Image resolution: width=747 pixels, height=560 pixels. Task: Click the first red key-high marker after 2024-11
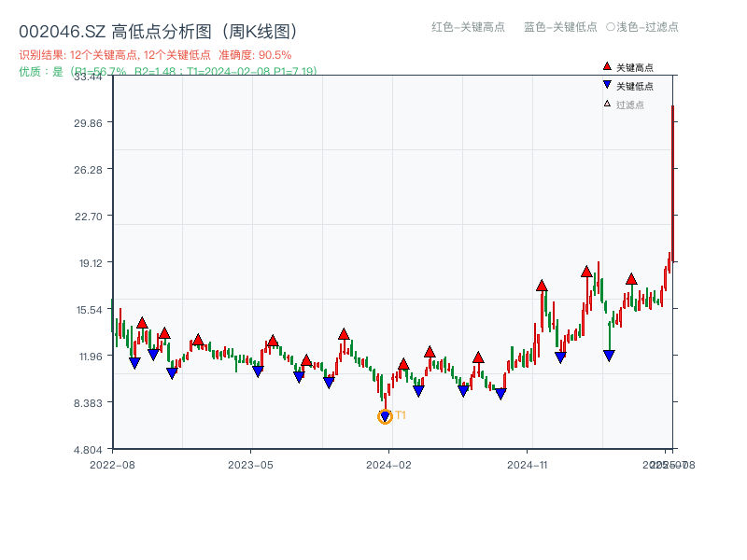(x=542, y=286)
